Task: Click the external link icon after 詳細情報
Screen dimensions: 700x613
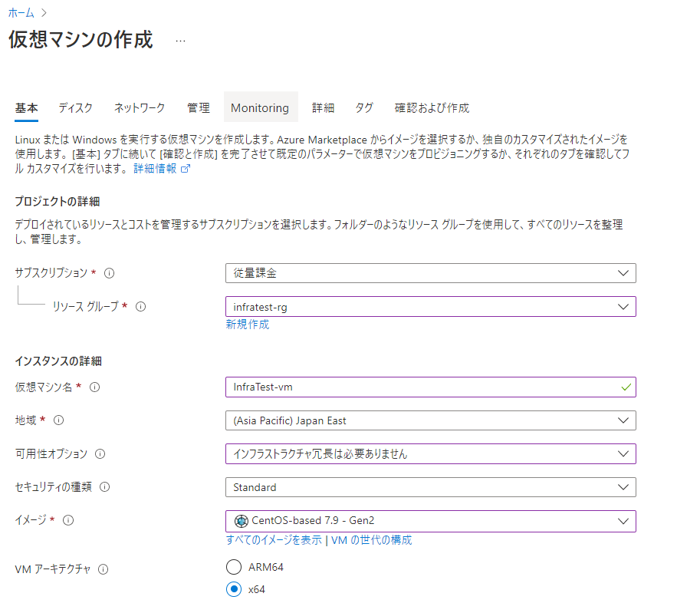Action: [186, 169]
